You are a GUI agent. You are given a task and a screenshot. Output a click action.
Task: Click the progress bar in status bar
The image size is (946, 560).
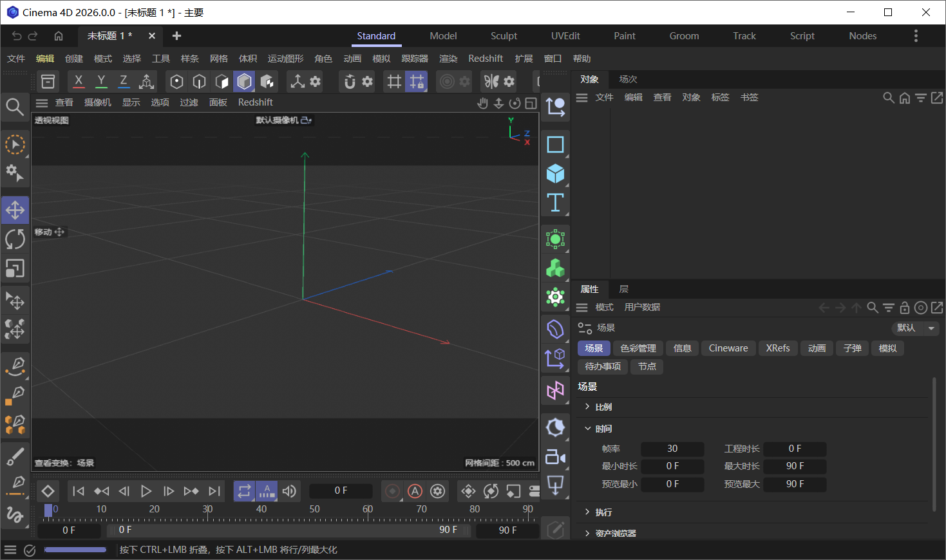75,550
